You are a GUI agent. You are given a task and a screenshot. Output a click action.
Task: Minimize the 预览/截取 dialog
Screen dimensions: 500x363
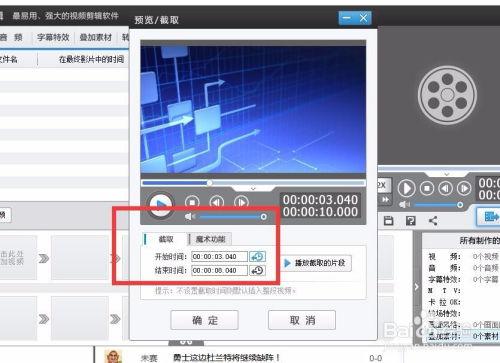point(347,18)
